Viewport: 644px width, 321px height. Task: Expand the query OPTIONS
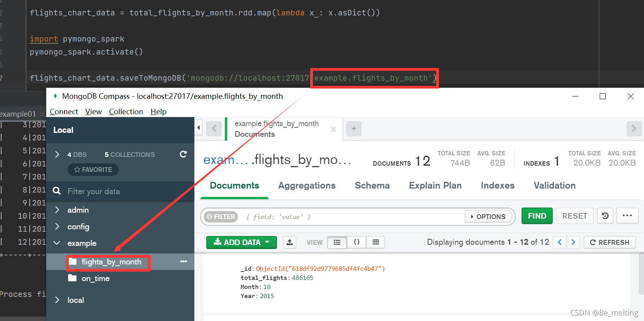tap(488, 217)
